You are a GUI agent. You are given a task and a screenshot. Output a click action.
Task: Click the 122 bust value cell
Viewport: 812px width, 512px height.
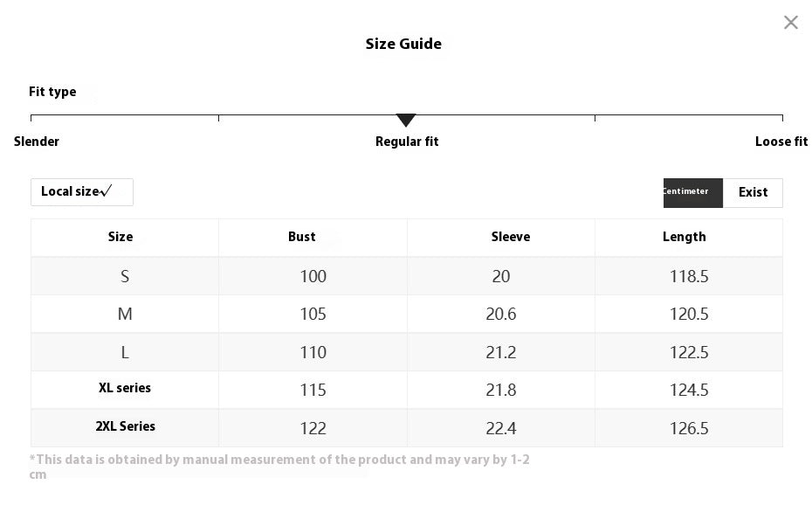tap(313, 428)
